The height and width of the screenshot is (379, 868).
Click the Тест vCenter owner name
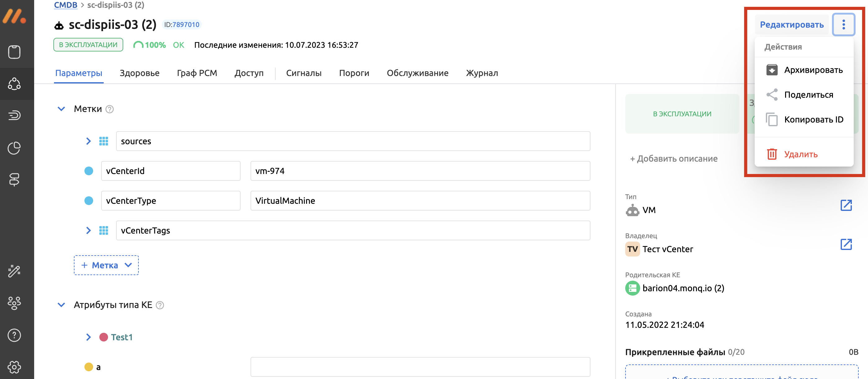point(667,249)
